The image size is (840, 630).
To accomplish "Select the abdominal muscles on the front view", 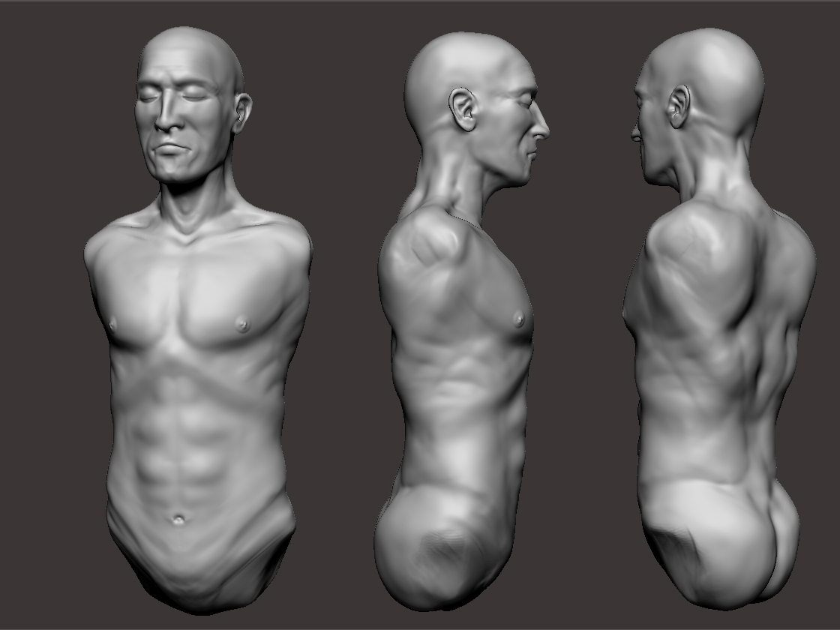I will pyautogui.click(x=179, y=445).
